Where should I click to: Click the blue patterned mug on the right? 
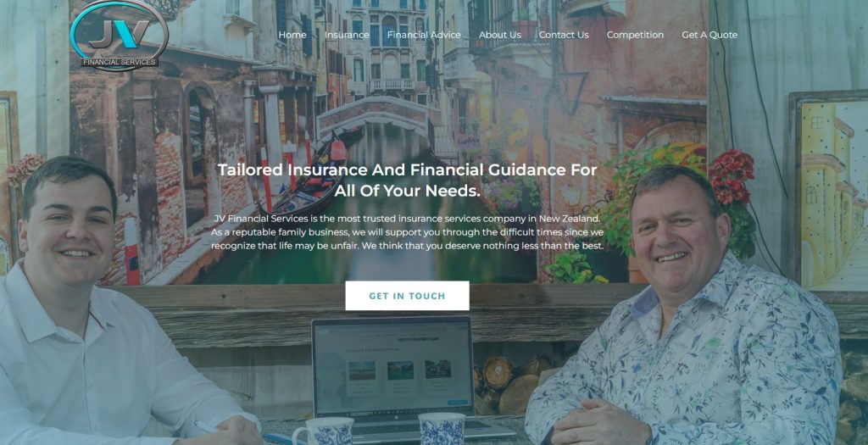(442, 428)
